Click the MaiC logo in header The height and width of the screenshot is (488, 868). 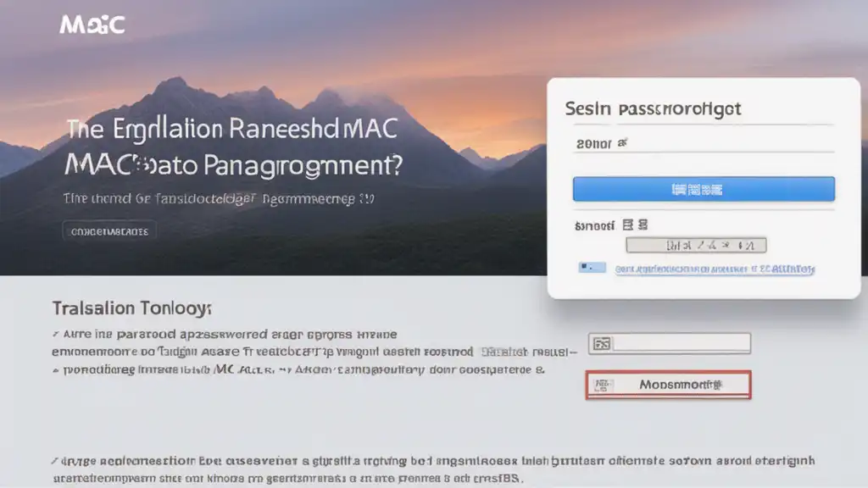point(92,25)
